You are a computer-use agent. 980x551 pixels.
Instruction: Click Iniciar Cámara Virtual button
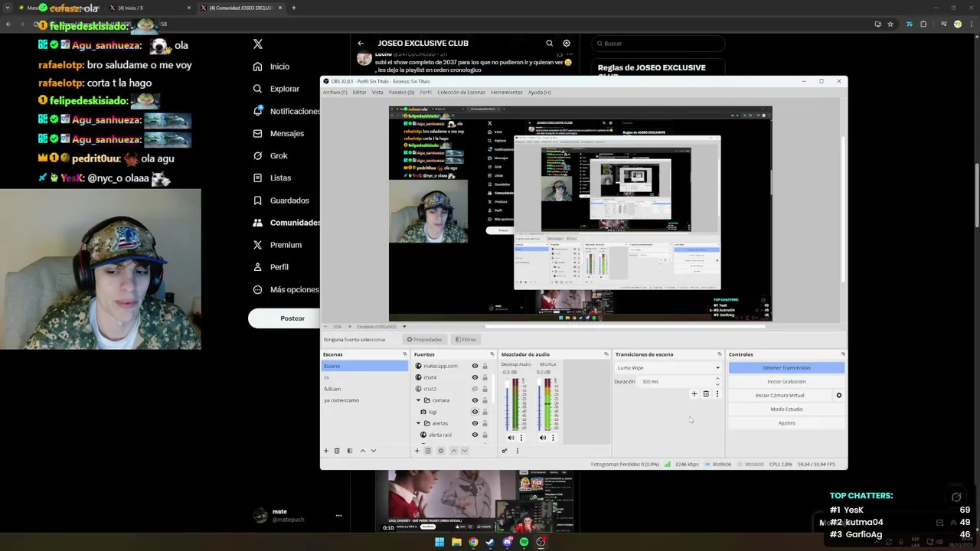pyautogui.click(x=780, y=396)
